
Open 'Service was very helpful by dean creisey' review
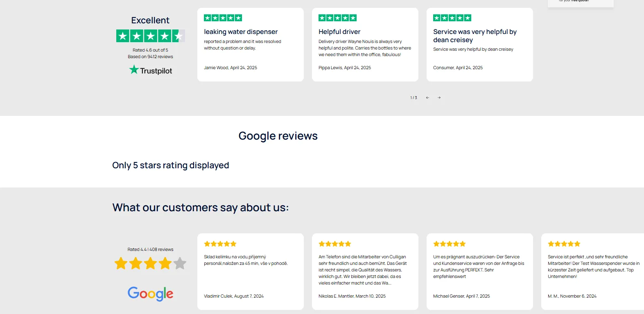tap(475, 36)
